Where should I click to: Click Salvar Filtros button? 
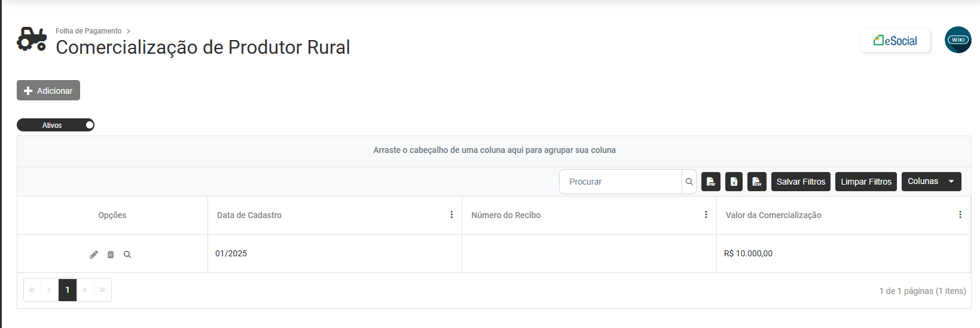[x=801, y=182]
